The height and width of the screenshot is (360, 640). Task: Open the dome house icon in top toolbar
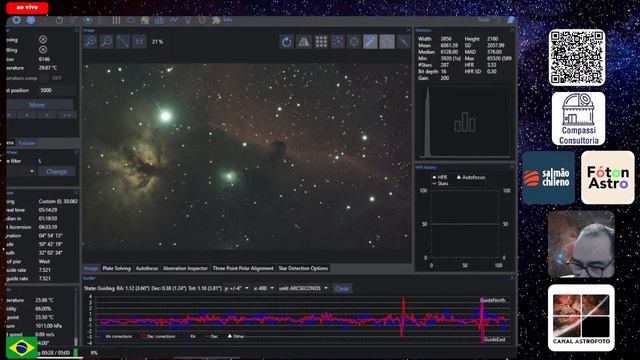145,20
